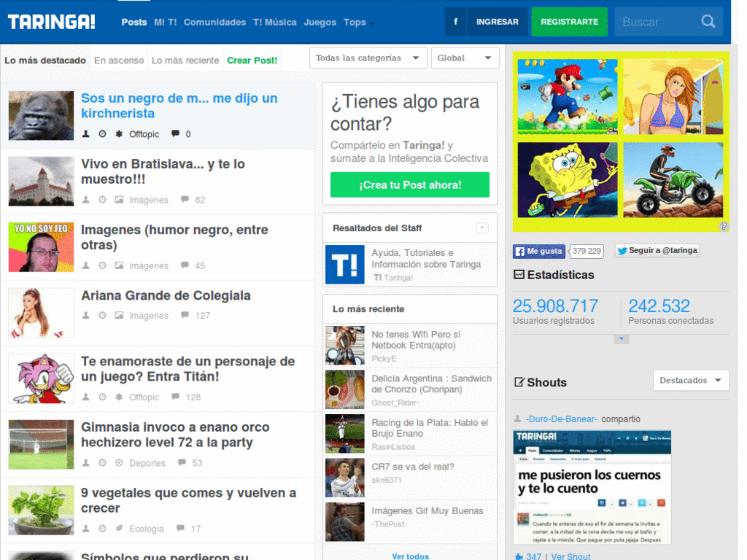The height and width of the screenshot is (560, 747).
Task: Open the Vivo en Bratislava post title
Action: pyautogui.click(x=163, y=171)
